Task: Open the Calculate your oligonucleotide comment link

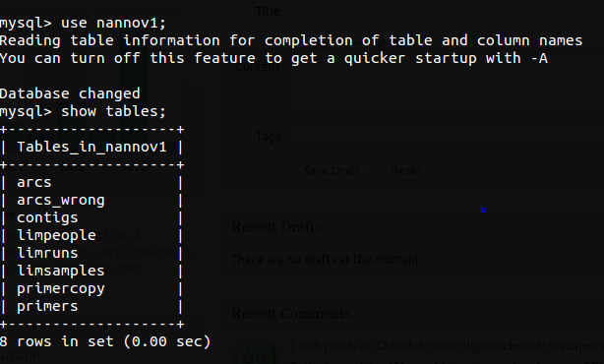Action: 490,346
